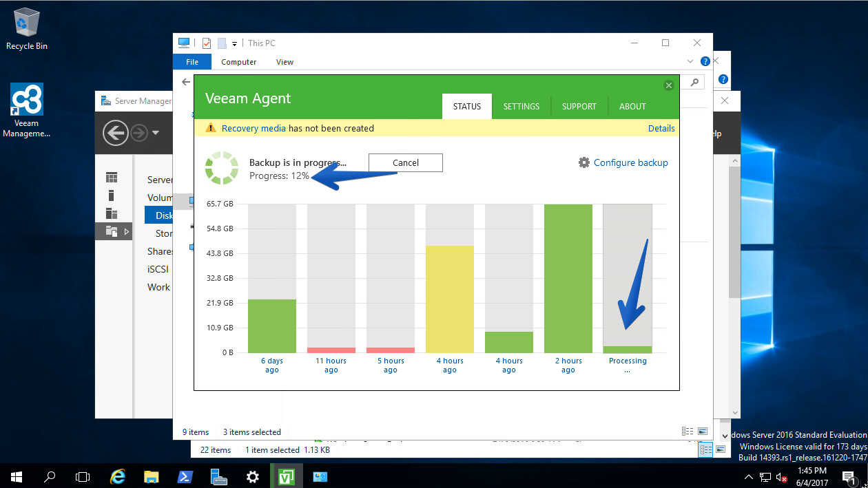Click the Recovery media link

(x=254, y=128)
